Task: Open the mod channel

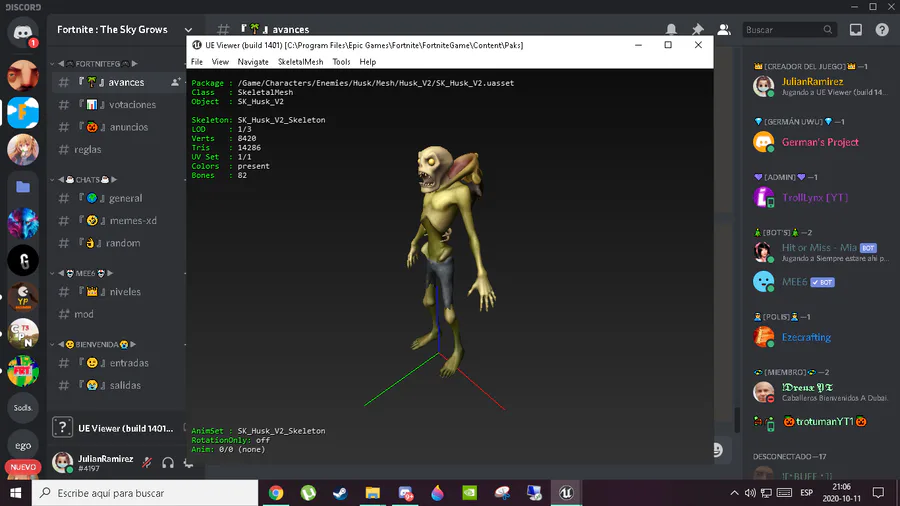Action: click(x=118, y=314)
